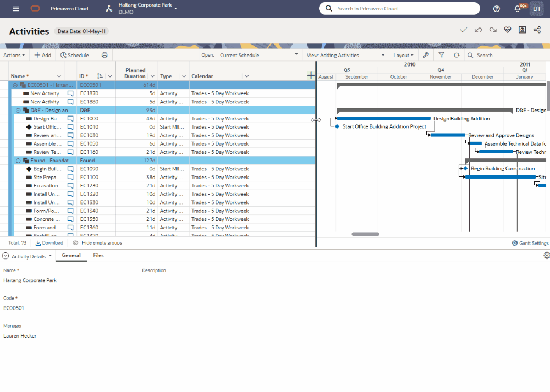The height and width of the screenshot is (392, 550).
Task: Click the Oracle logo icon
Action: (x=35, y=9)
